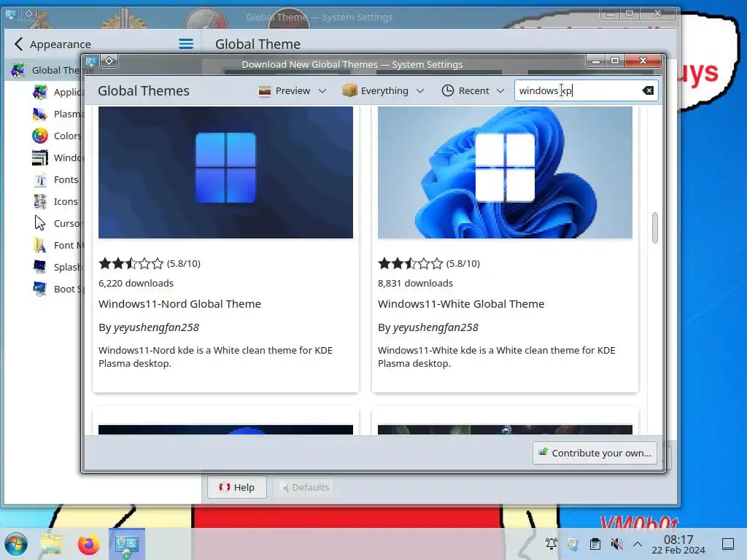Click the 'Contribute your own...' button

click(x=595, y=453)
